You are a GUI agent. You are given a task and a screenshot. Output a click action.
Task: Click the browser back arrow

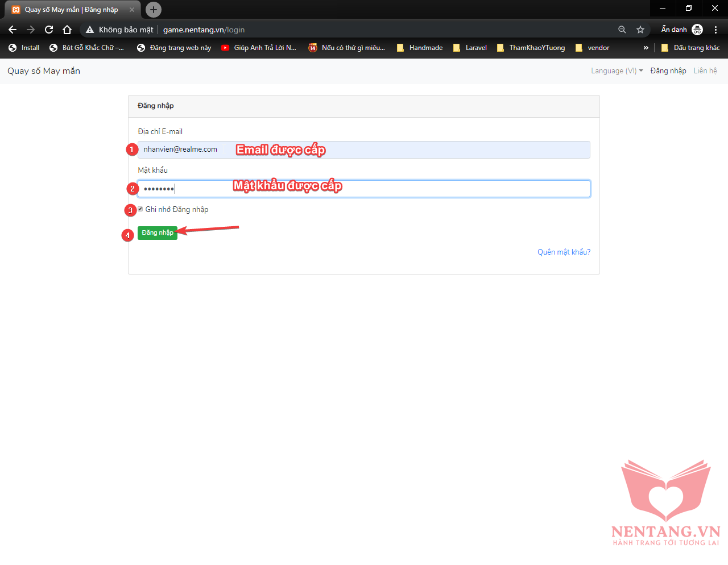(13, 30)
